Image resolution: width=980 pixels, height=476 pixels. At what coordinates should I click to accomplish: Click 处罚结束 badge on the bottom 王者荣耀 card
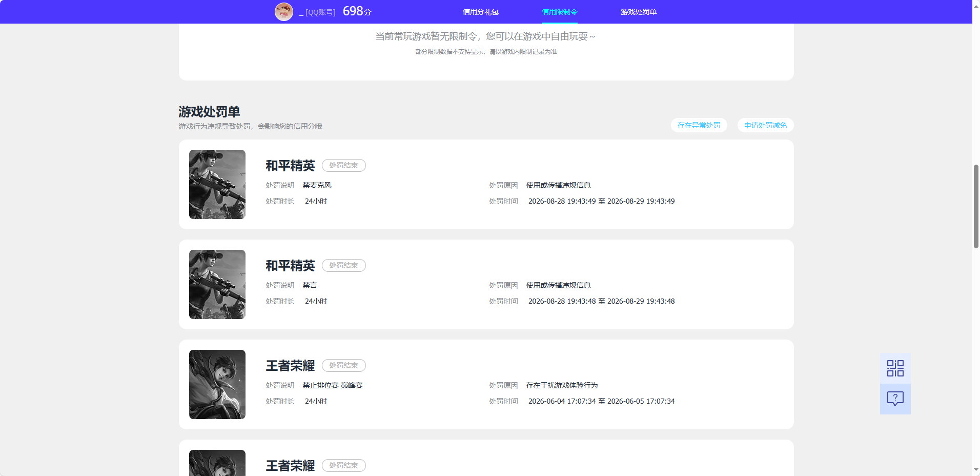pos(343,465)
